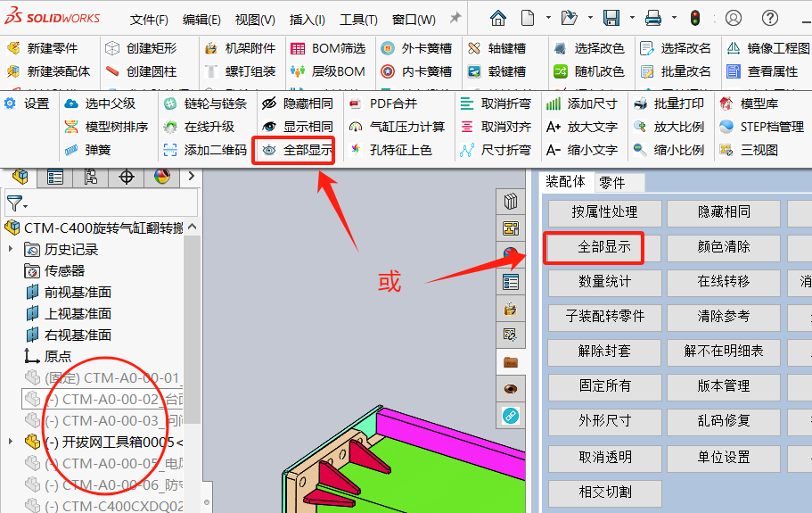The image size is (812, 513).
Task: Click the filter funnel icon
Action: click(15, 203)
